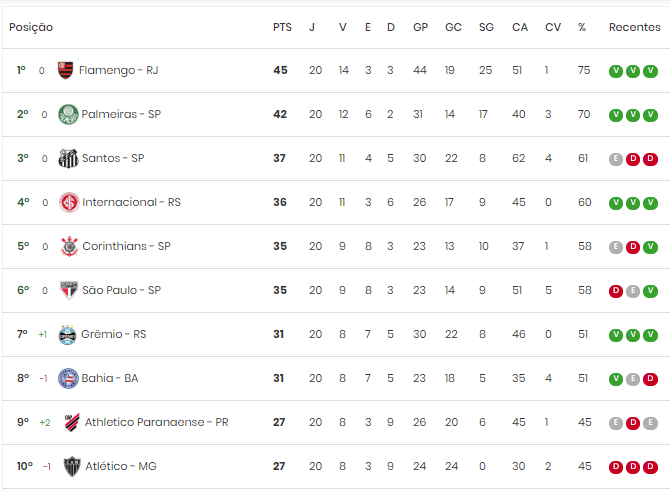The image size is (670, 491).
Task: Click Santos' gray E result badge
Action: pos(616,159)
